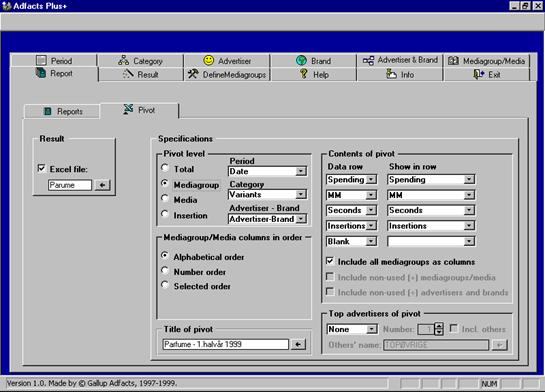
Task: Click the NUM status bar indicator
Action: 489,384
